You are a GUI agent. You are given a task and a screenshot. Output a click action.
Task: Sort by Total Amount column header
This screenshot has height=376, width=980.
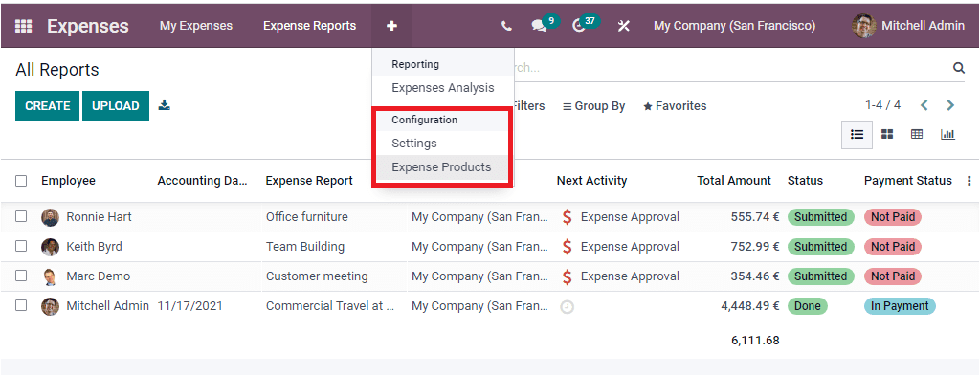pos(734,181)
